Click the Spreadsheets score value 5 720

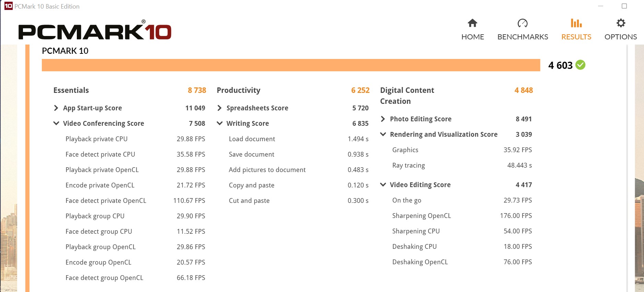click(x=360, y=108)
